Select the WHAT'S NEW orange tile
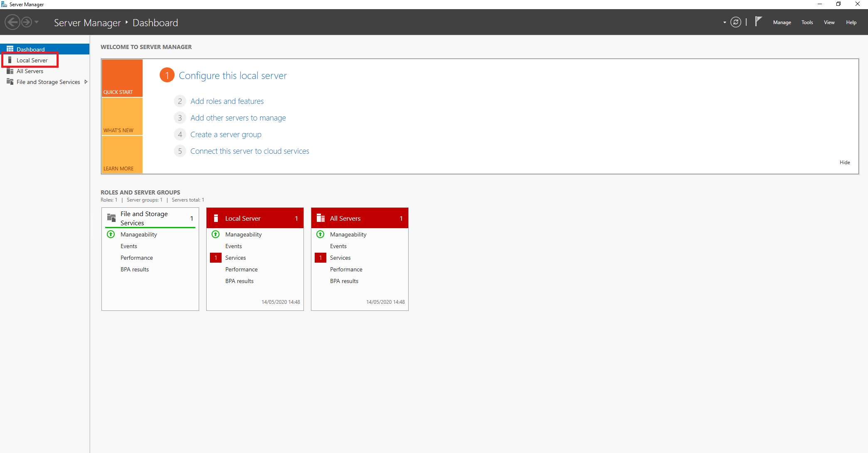Screen dimensions: 868x453 click(x=122, y=116)
